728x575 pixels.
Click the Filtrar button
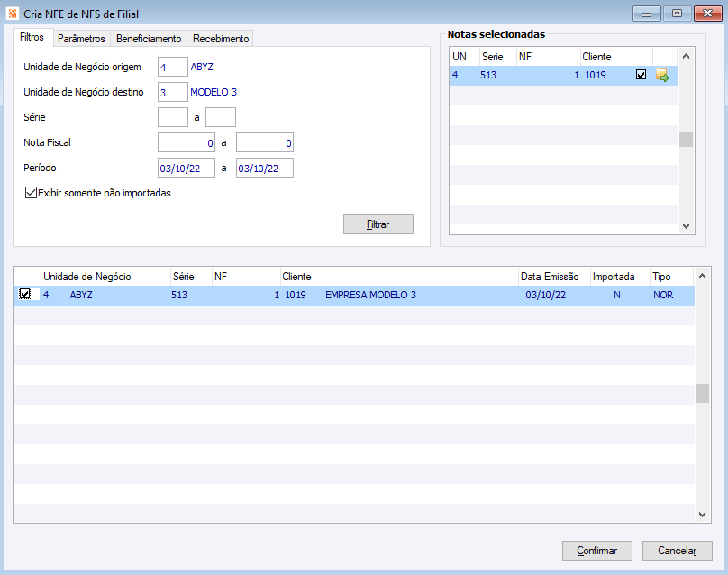378,224
